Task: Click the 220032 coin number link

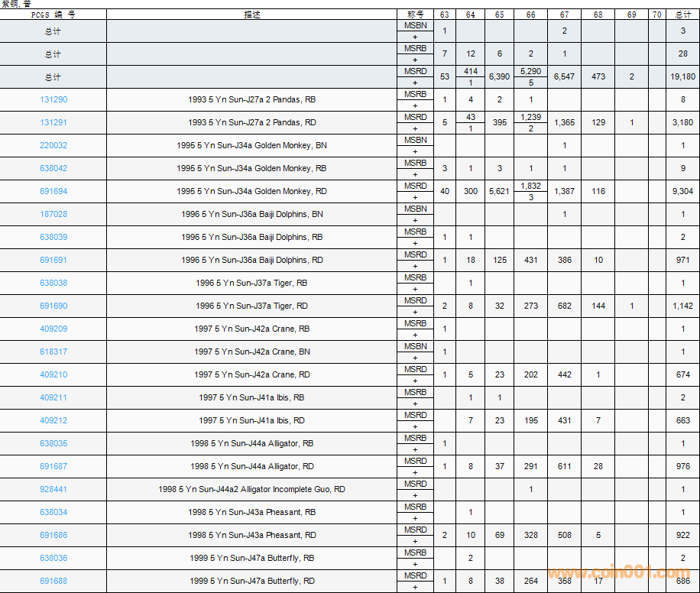Action: click(x=53, y=146)
